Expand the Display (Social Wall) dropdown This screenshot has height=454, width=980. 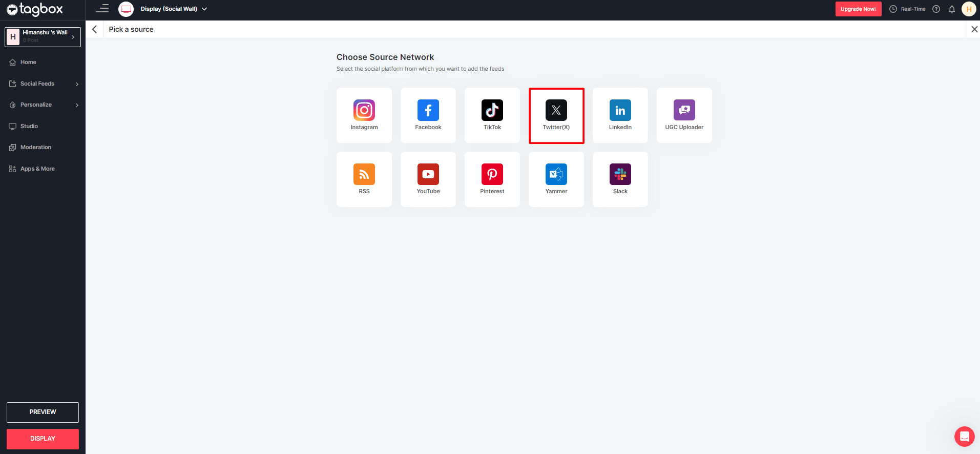point(173,9)
